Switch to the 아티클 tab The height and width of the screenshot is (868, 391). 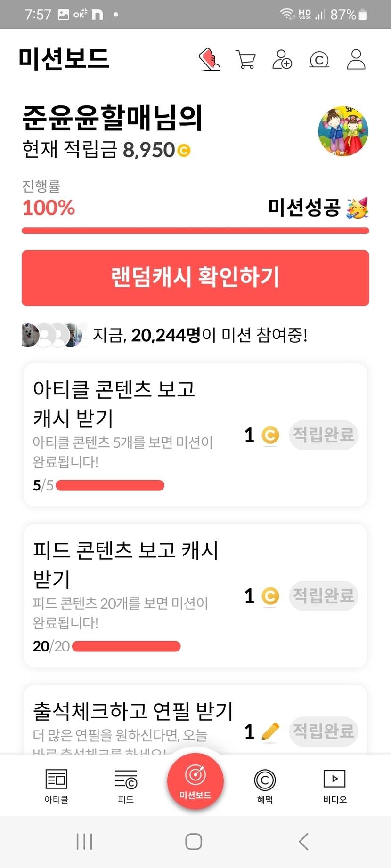57,785
